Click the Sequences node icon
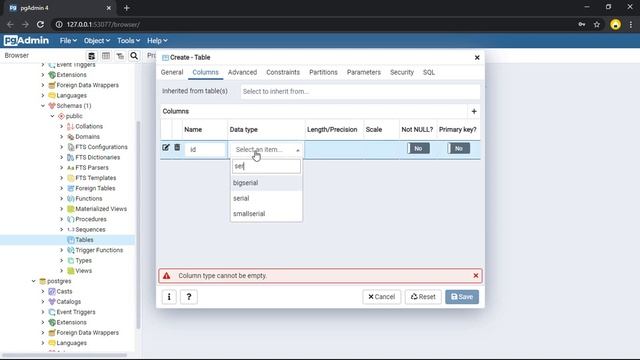The height and width of the screenshot is (360, 640). pyautogui.click(x=71, y=229)
